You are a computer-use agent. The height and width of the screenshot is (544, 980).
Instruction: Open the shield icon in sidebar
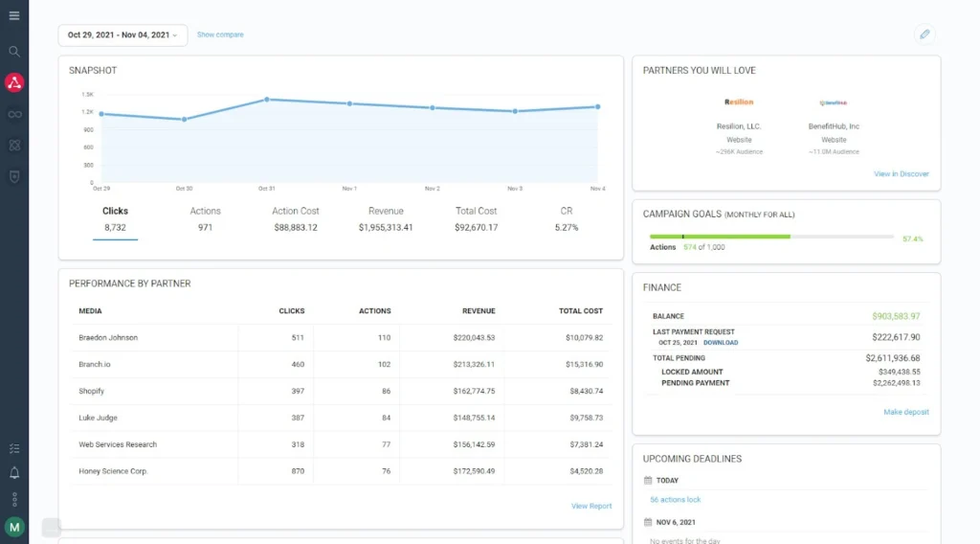(x=14, y=176)
